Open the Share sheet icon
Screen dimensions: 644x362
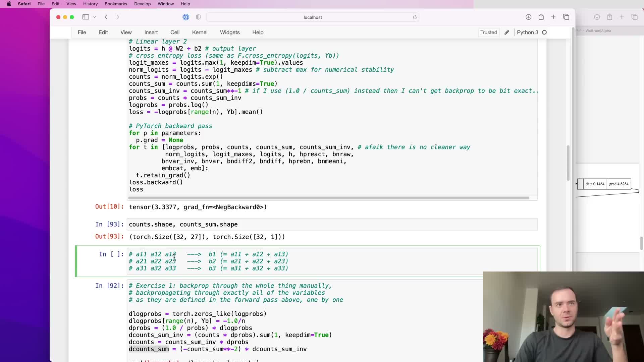[x=541, y=17]
